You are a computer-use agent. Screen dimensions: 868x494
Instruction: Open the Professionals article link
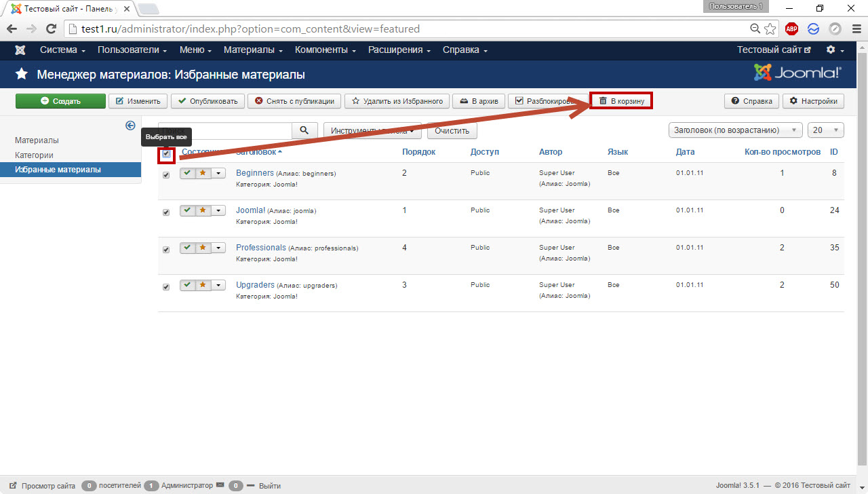coord(261,248)
